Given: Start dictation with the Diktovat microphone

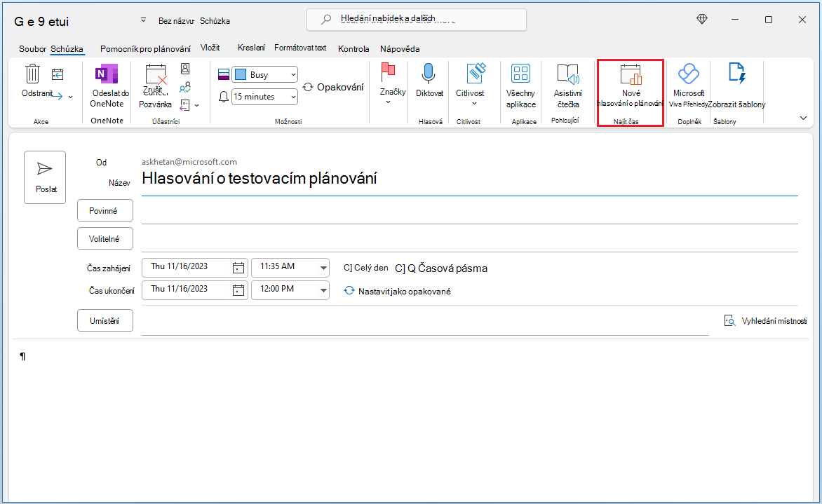Looking at the screenshot, I should [x=429, y=80].
